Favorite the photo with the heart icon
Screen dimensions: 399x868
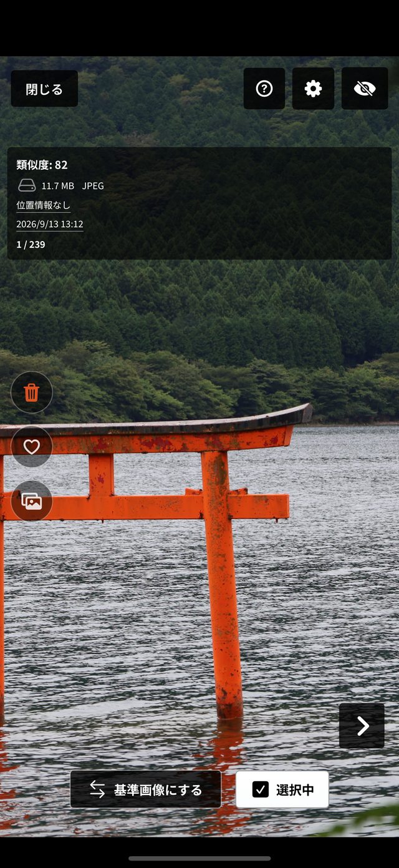pos(32,447)
